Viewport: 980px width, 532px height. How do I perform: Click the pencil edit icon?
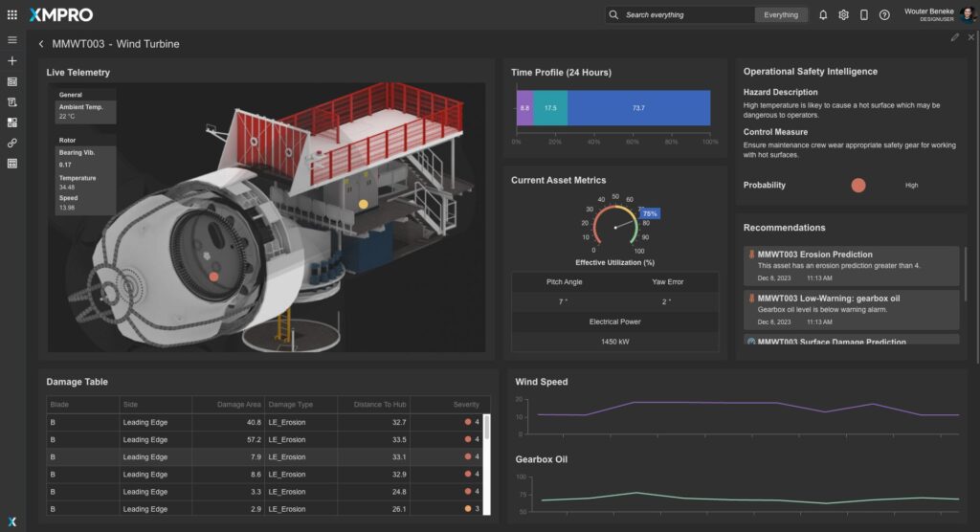click(954, 37)
